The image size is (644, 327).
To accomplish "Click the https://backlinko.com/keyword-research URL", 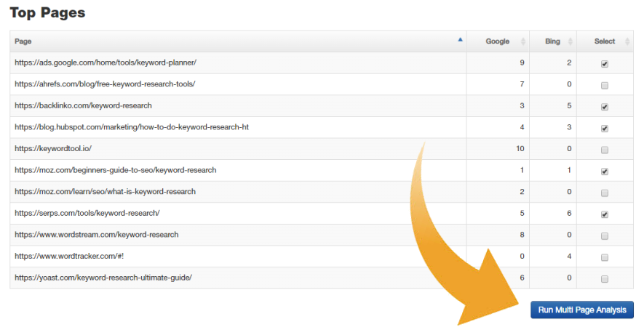I will [84, 105].
